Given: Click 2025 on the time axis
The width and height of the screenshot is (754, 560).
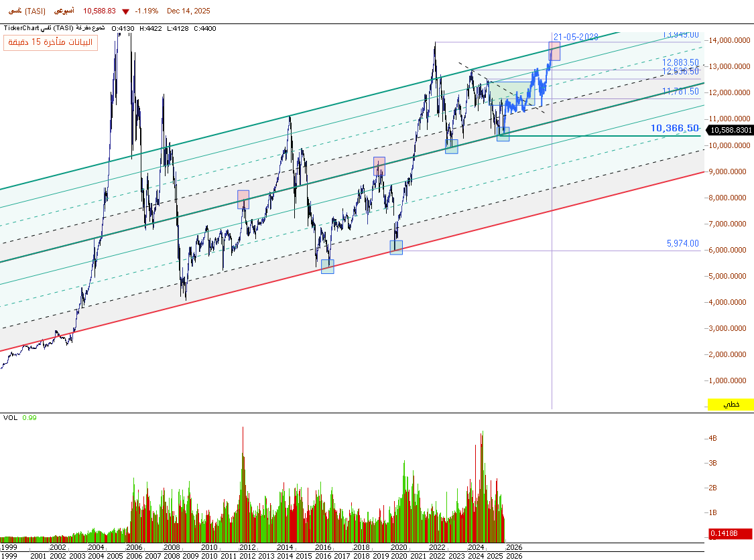Looking at the screenshot, I should (495, 556).
